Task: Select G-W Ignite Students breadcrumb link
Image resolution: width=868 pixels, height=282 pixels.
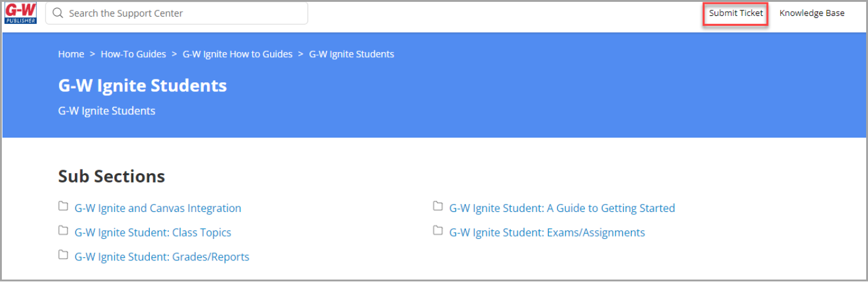Action: (x=351, y=54)
